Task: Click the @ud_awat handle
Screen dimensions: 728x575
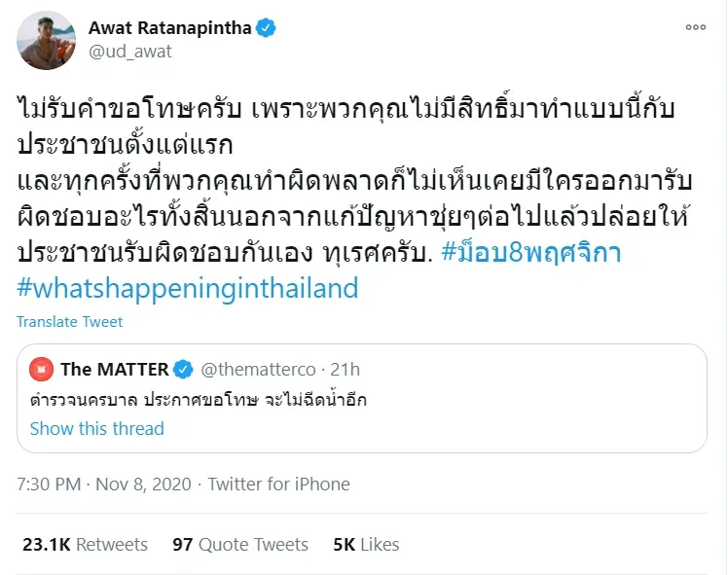Action: (x=129, y=52)
